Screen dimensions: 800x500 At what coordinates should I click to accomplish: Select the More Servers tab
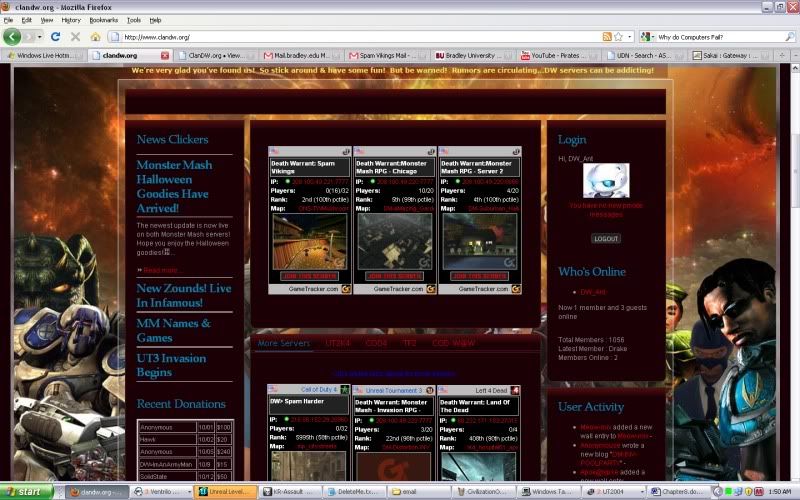click(x=284, y=343)
